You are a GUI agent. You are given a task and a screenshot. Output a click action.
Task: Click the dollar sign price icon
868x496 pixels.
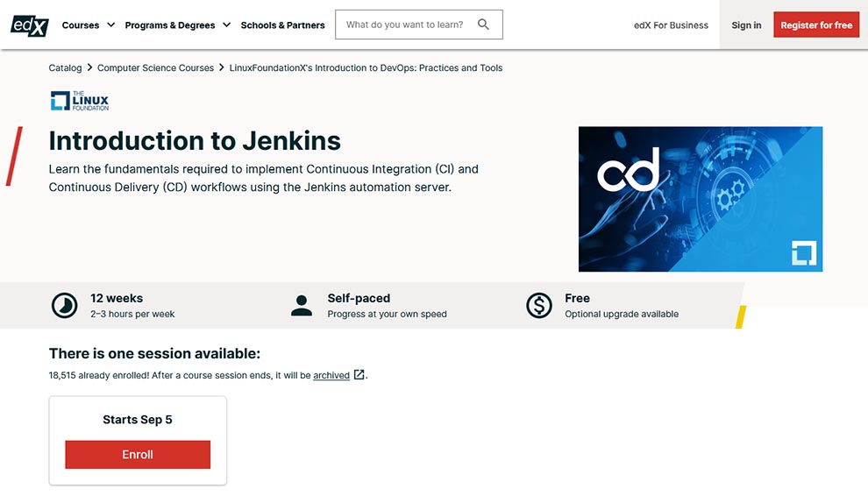(539, 306)
